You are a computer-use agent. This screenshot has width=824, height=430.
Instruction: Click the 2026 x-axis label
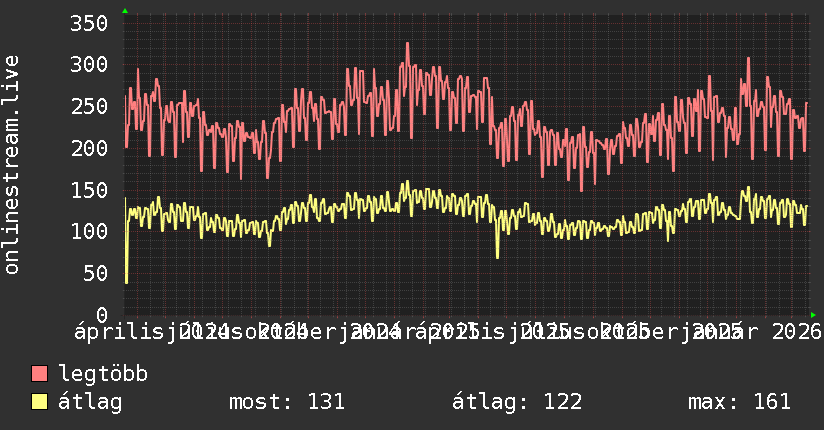(796, 332)
